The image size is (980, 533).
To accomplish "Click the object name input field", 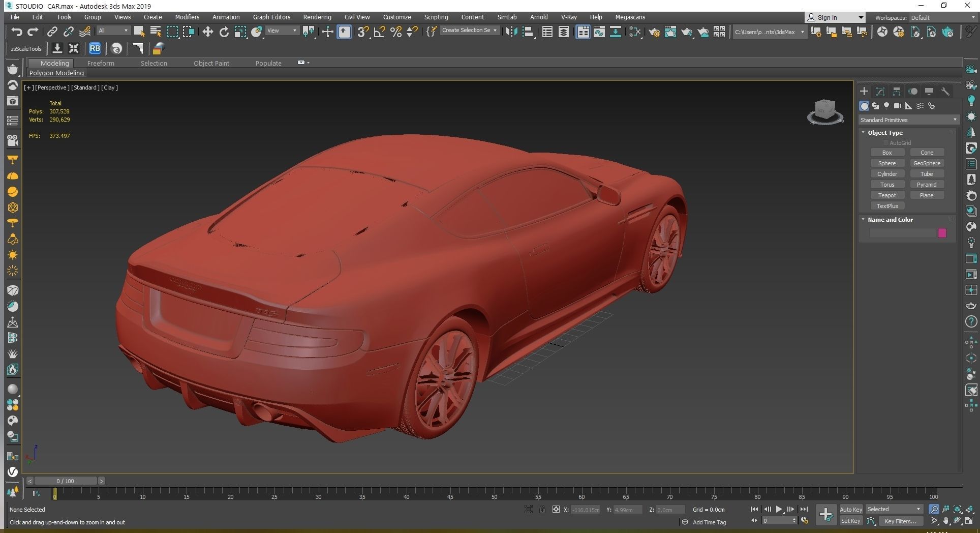I will click(902, 233).
